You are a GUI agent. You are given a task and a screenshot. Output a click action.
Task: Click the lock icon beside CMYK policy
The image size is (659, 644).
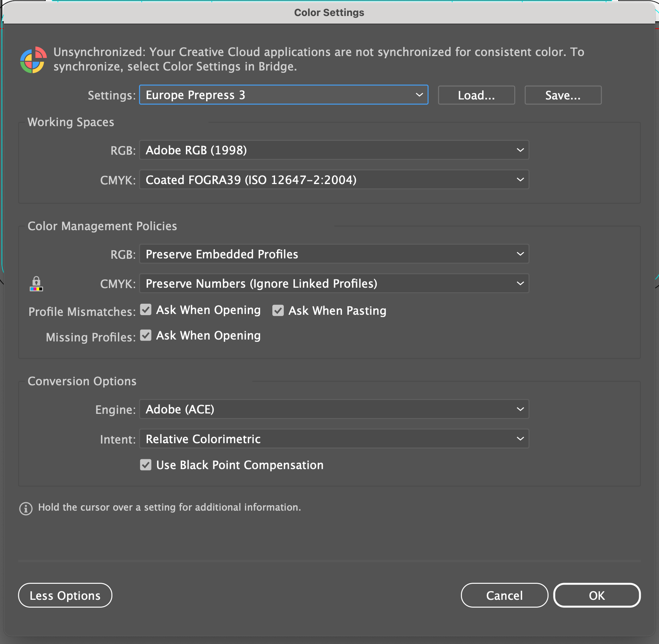(x=36, y=284)
